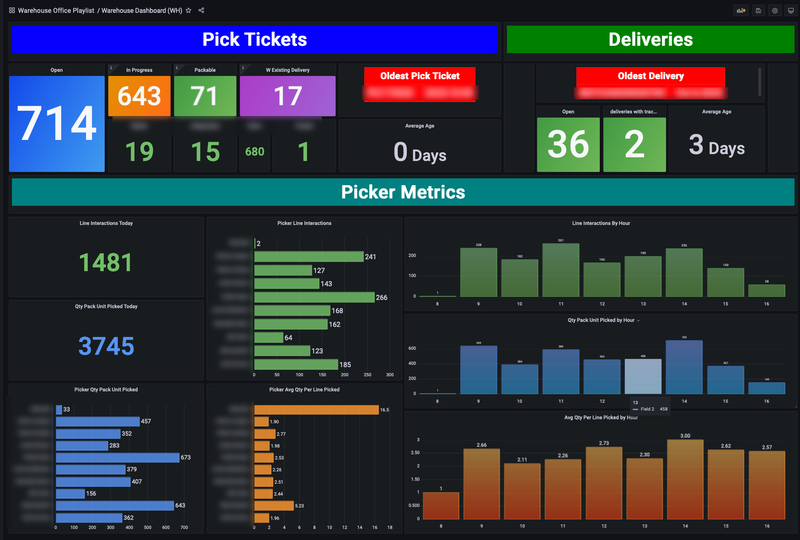Image resolution: width=800 pixels, height=540 pixels.
Task: Click the orange 643 In Progress stat
Action: [139, 96]
